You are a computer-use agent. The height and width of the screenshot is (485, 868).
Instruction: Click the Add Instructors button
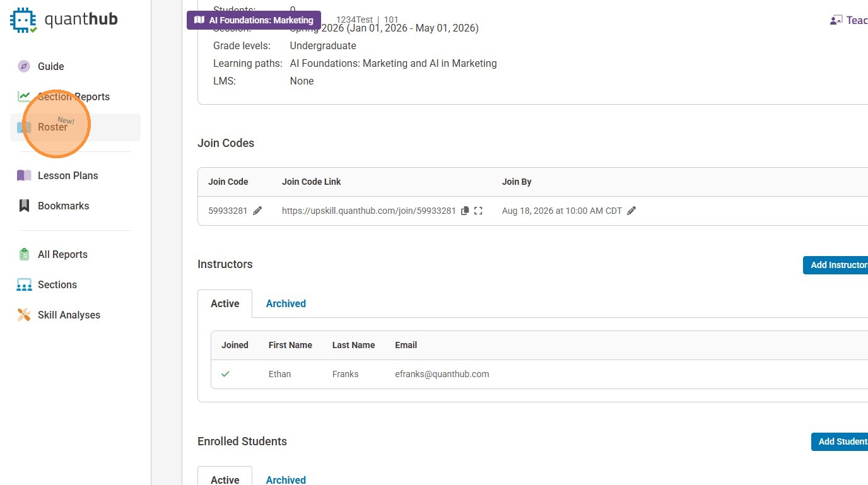click(838, 265)
